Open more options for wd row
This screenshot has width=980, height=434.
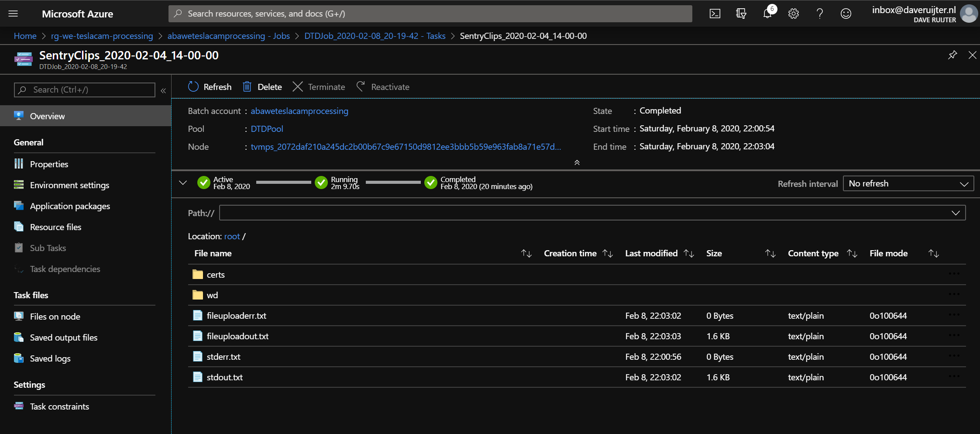pos(954,294)
